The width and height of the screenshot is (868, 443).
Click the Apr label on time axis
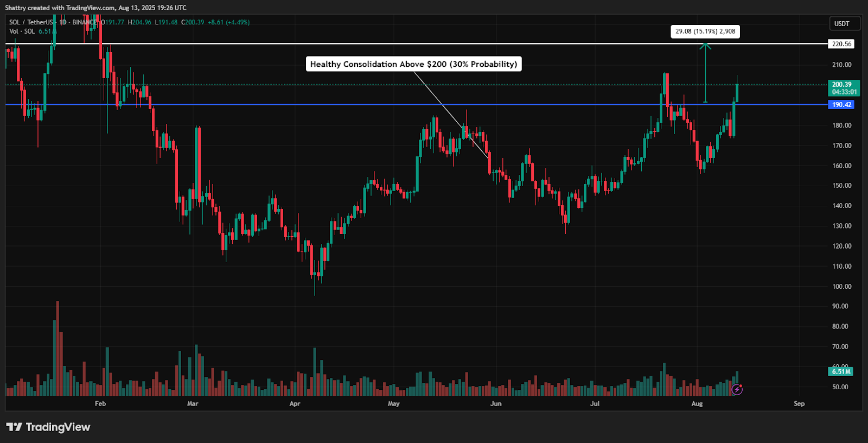pyautogui.click(x=295, y=403)
